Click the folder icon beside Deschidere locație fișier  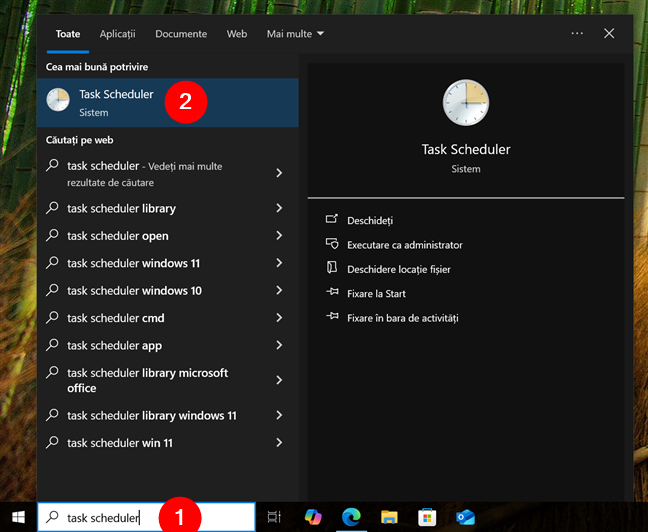[332, 267]
